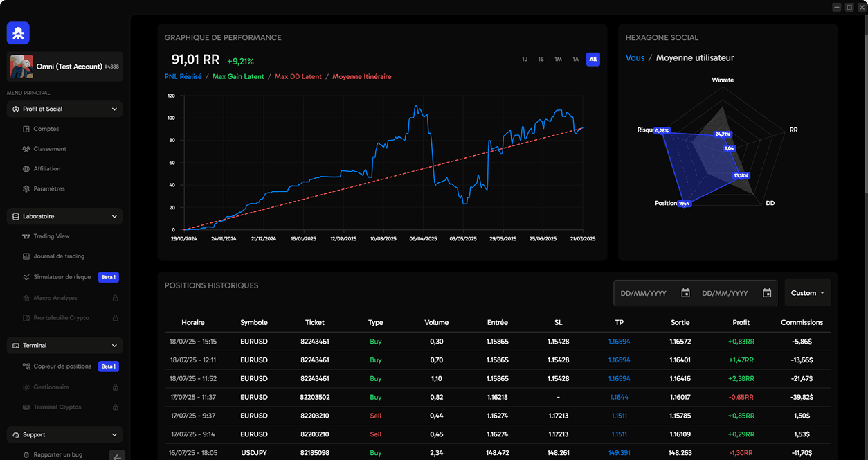Image resolution: width=868 pixels, height=460 pixels.
Task: Click the Classement sidebar icon
Action: (26, 149)
